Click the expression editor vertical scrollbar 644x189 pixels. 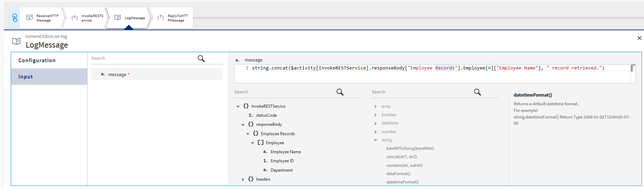click(x=633, y=68)
